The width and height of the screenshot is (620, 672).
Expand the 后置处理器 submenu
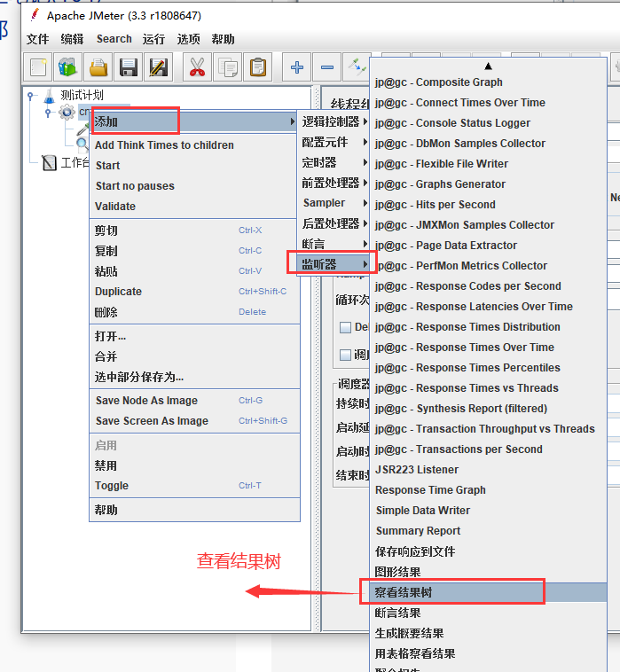[334, 223]
